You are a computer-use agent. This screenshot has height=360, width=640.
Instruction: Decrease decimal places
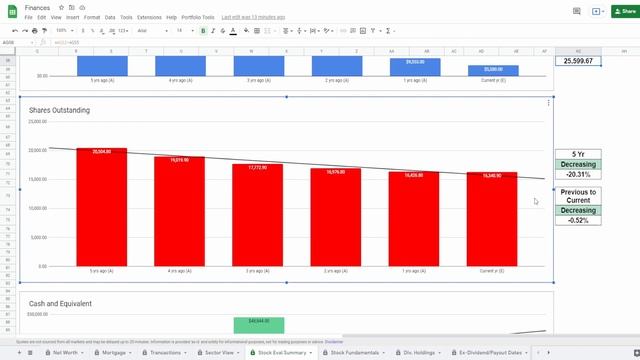point(102,31)
